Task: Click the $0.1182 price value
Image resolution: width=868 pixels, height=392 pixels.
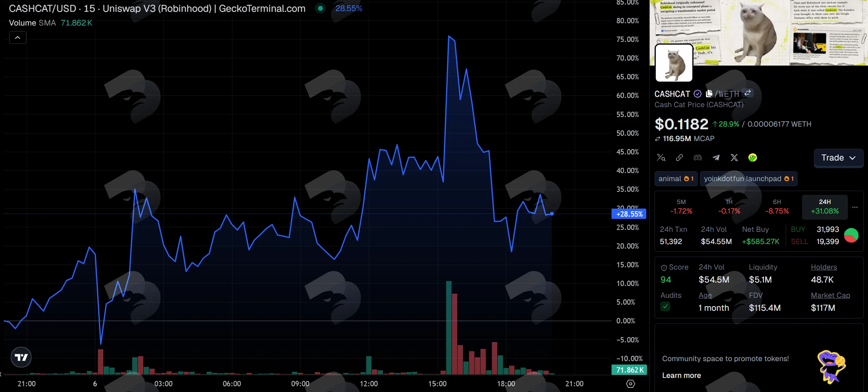Action: click(x=681, y=124)
